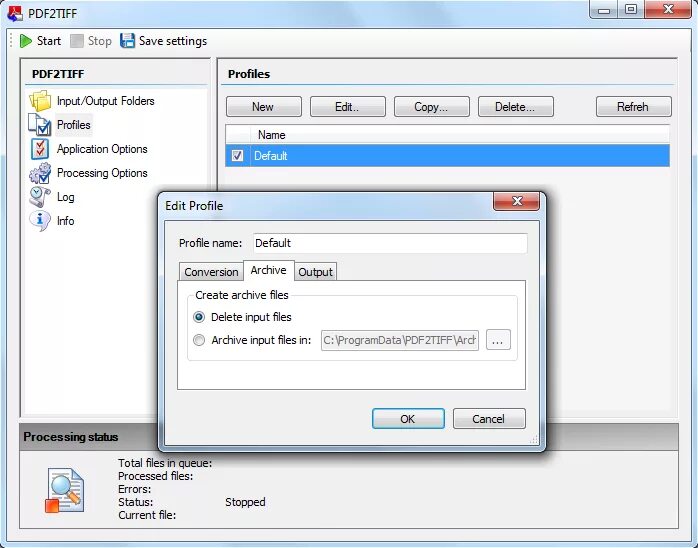Maximize the PDF2TIFF window
Viewport: 698px width, 548px height.
631,9
